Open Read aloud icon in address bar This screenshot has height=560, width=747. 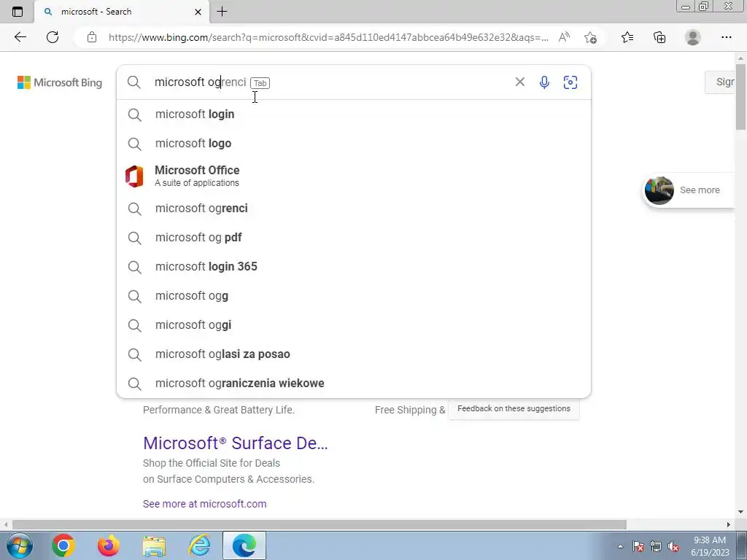(564, 37)
